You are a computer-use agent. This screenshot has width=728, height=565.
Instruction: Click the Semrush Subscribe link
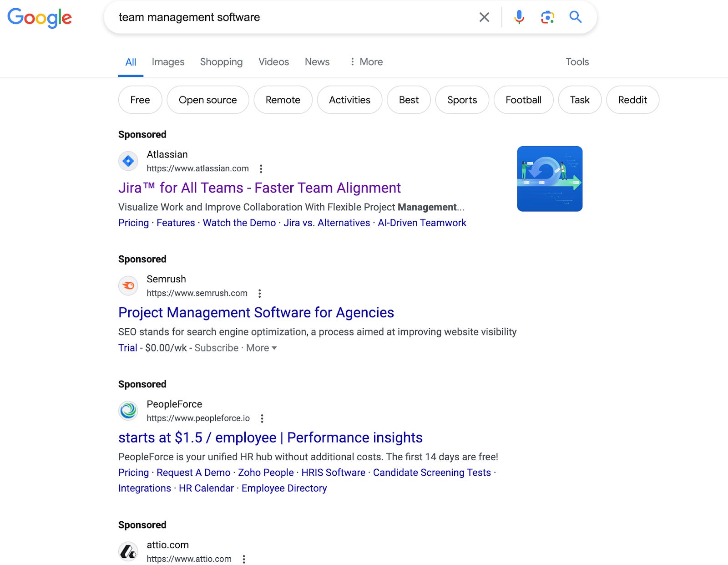coord(217,348)
